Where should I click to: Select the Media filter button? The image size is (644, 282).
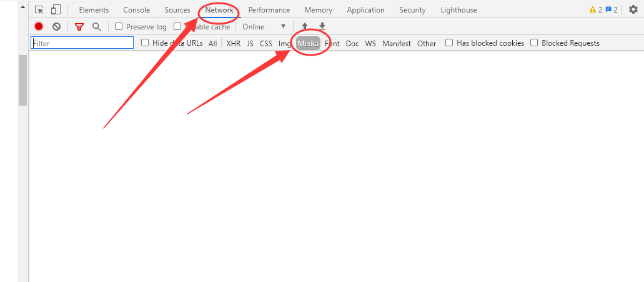coord(309,44)
